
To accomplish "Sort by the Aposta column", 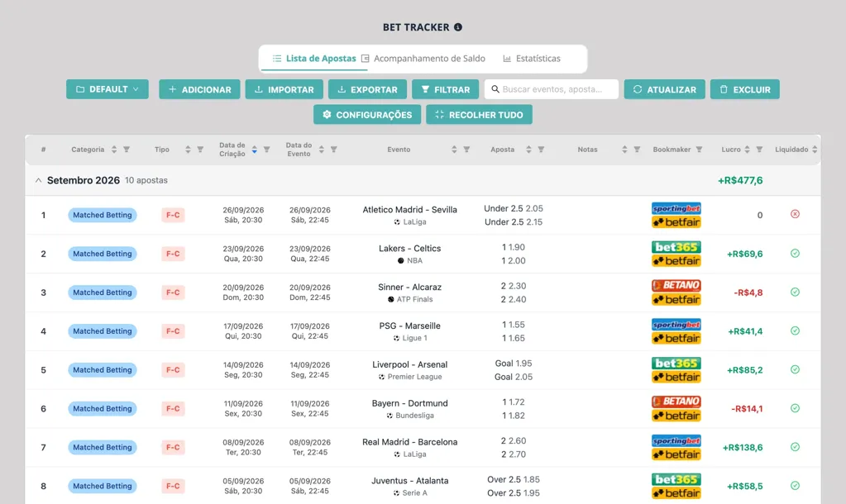I will click(528, 150).
